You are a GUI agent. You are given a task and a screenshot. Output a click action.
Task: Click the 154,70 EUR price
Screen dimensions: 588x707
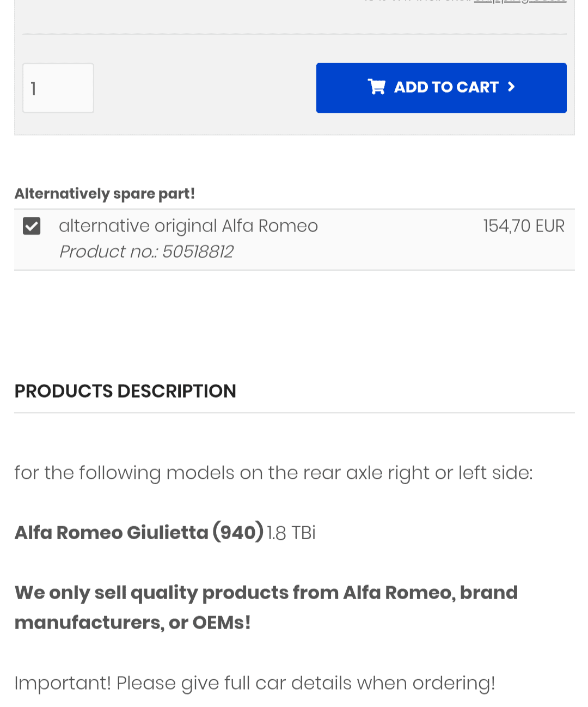coord(523,225)
